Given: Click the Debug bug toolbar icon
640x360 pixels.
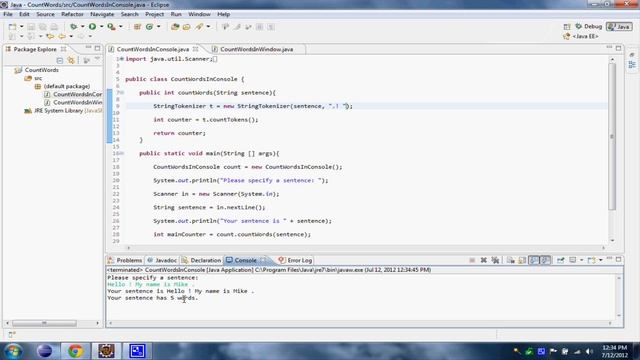Looking at the screenshot, I should pos(73,27).
